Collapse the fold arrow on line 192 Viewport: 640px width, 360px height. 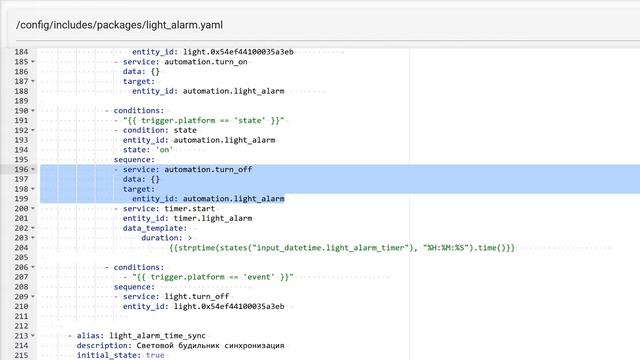33,130
